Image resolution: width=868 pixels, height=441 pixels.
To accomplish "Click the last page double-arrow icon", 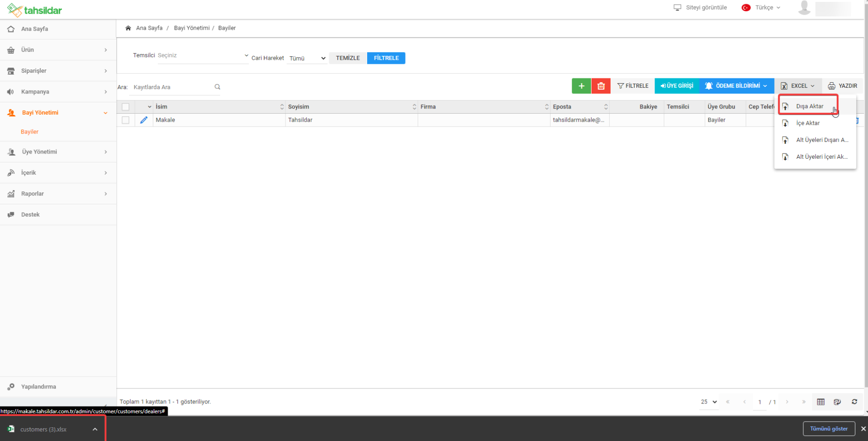I will click(804, 402).
